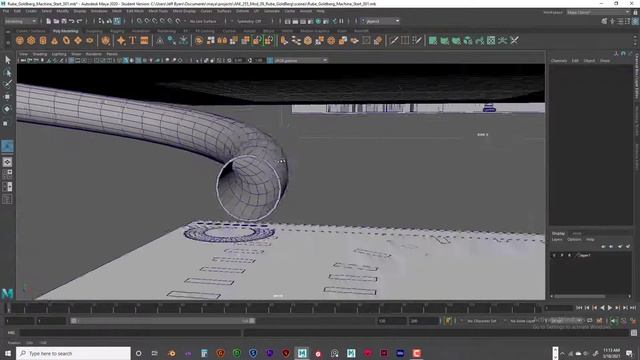
Task: Create a polygon disc from the shelf
Action: coord(90,40)
